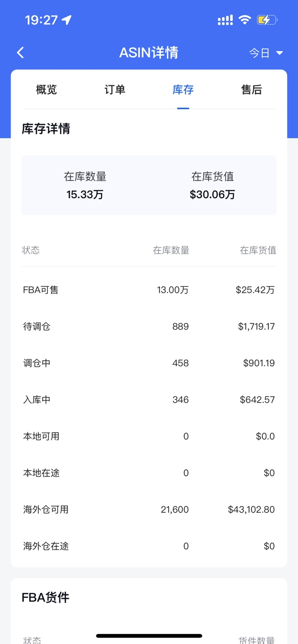The height and width of the screenshot is (644, 298).
Task: Select the 待调仓 inventory row
Action: click(149, 327)
